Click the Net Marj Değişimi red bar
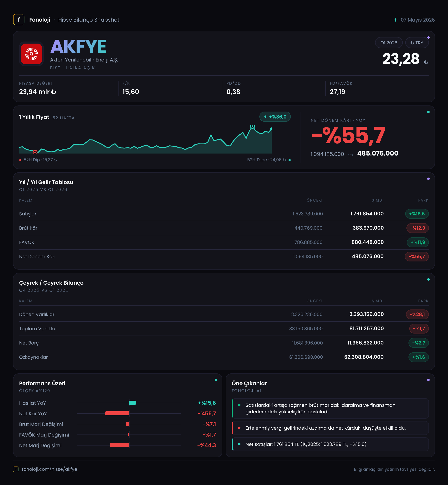This screenshot has height=485, width=448. [x=120, y=445]
